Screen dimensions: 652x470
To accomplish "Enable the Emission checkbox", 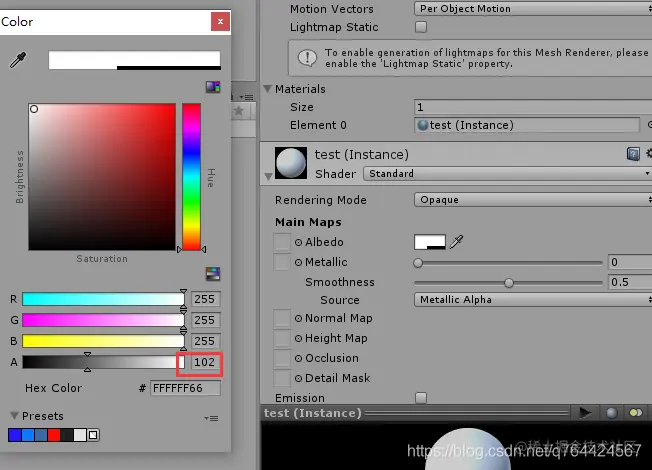I will (421, 398).
